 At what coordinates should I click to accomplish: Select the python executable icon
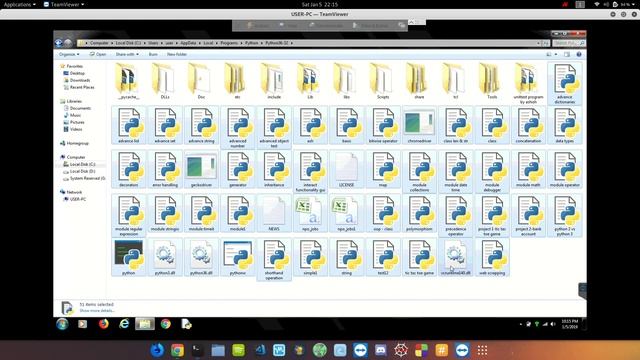click(129, 257)
